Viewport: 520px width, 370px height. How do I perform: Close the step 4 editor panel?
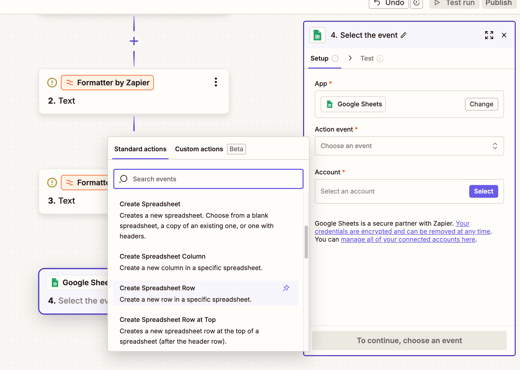(x=504, y=35)
